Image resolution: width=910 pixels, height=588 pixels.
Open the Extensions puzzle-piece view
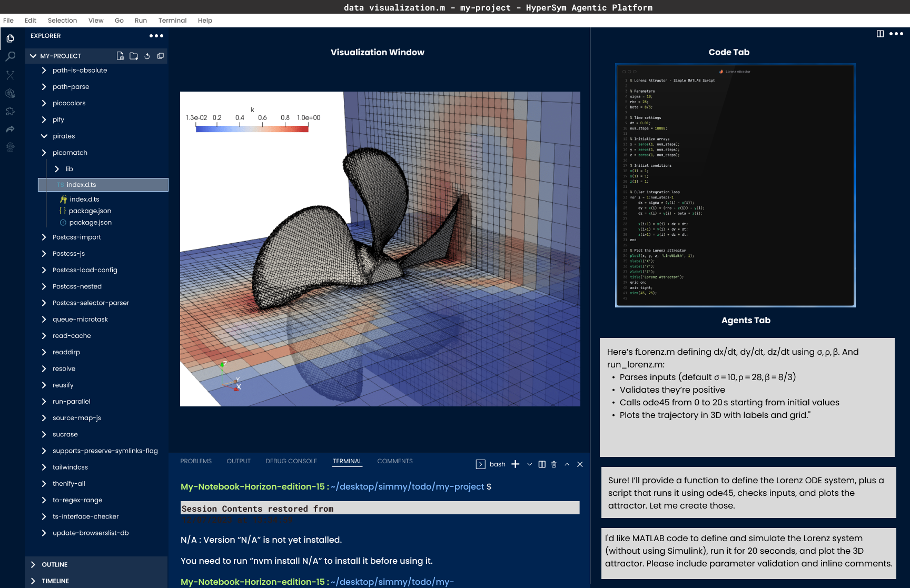click(x=10, y=111)
